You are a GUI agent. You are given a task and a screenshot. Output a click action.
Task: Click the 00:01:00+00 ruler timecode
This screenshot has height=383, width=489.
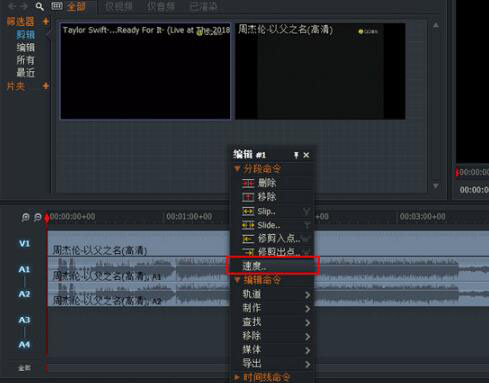tap(189, 217)
